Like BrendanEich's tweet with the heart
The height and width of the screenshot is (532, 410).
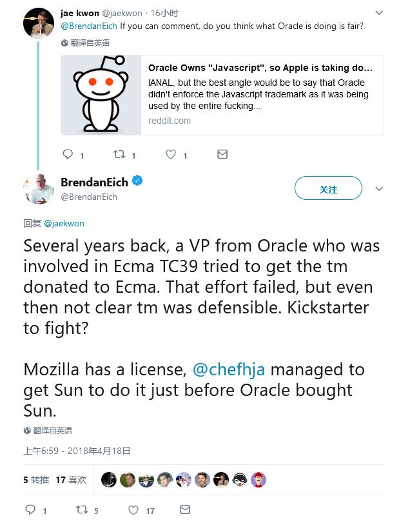[133, 510]
